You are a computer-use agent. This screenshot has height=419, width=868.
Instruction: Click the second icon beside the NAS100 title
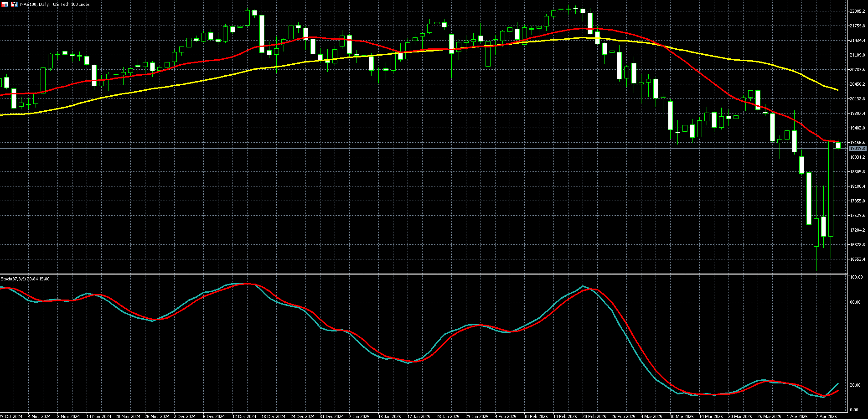pyautogui.click(x=14, y=4)
